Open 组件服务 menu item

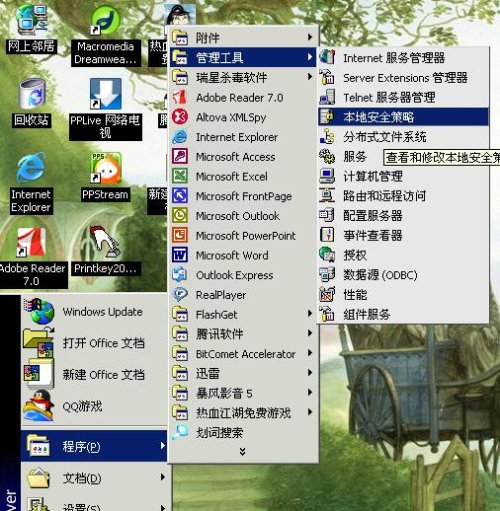coord(403,314)
